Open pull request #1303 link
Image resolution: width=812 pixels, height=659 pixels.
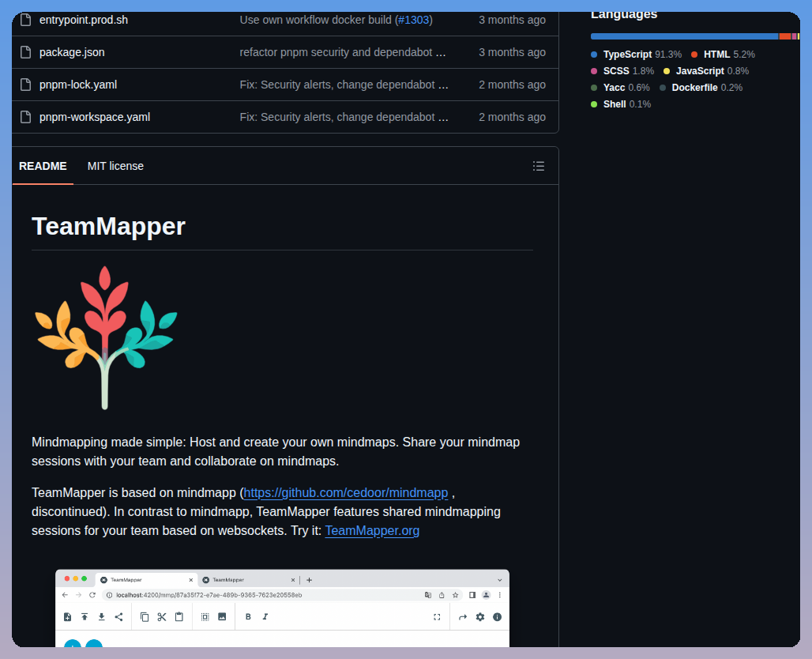(x=414, y=20)
